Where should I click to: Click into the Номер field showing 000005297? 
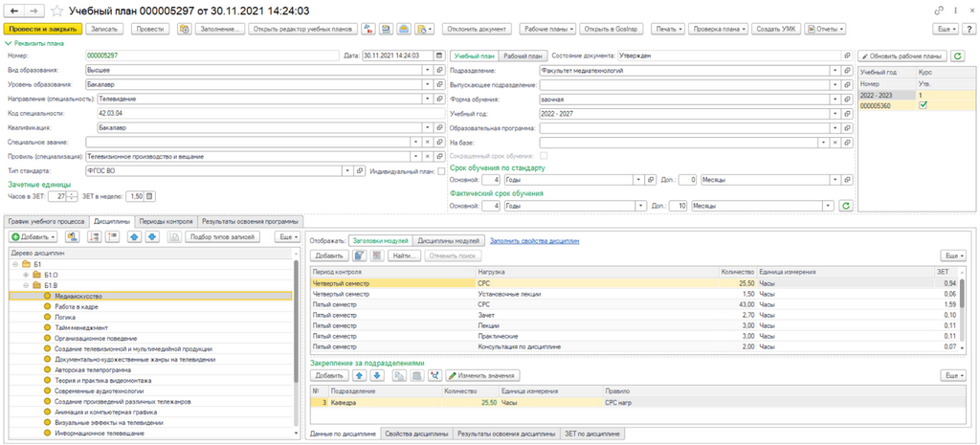click(212, 55)
